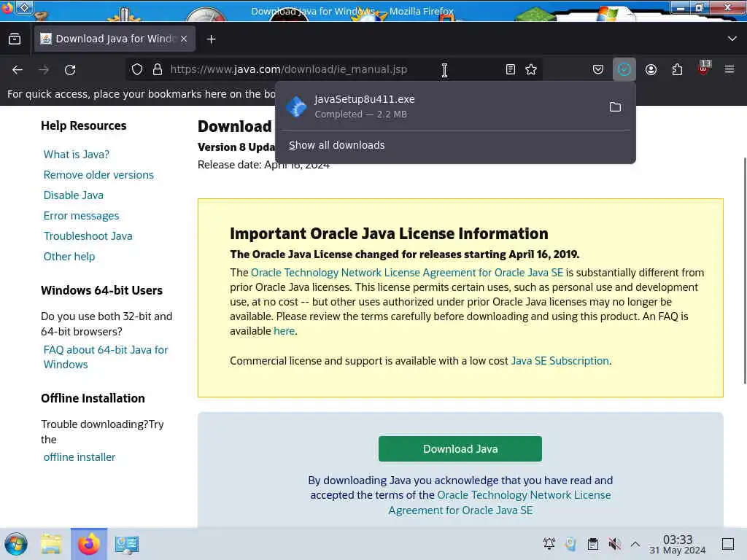Toggle reader view icon in address bar
The width and height of the screenshot is (747, 560).
510,69
